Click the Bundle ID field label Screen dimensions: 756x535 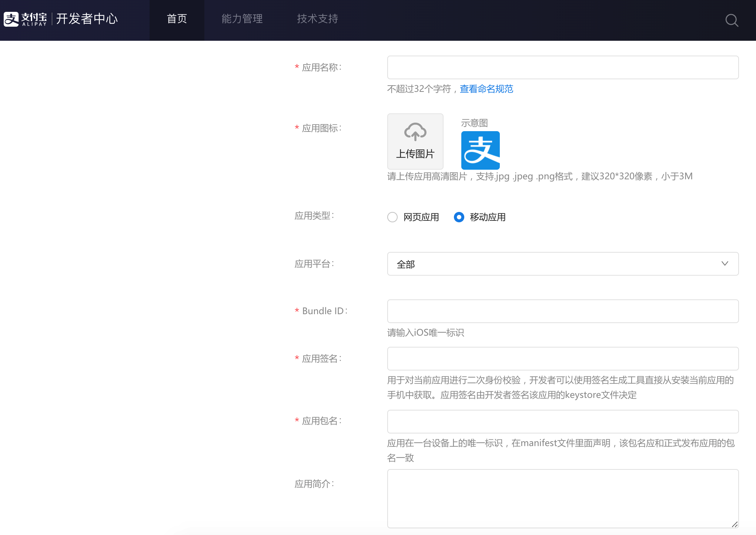click(x=325, y=311)
